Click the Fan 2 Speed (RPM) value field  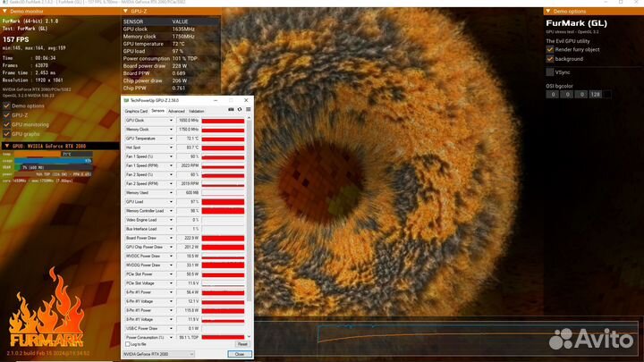tap(188, 183)
